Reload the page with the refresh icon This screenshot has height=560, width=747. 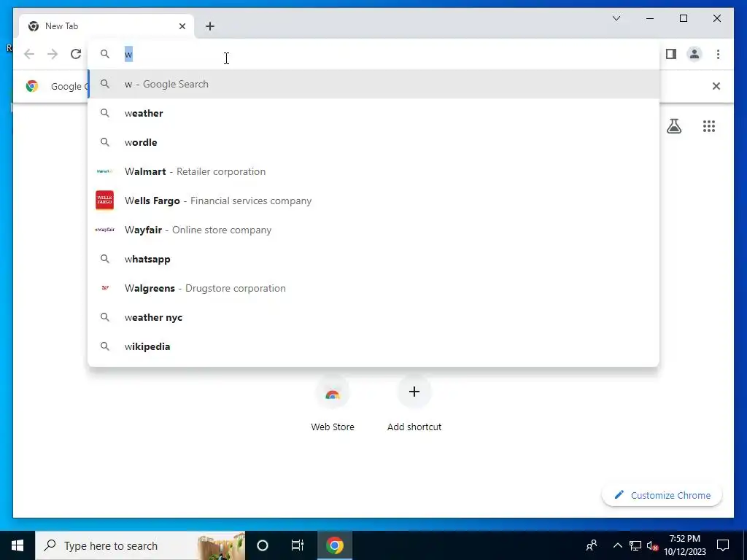tap(76, 54)
